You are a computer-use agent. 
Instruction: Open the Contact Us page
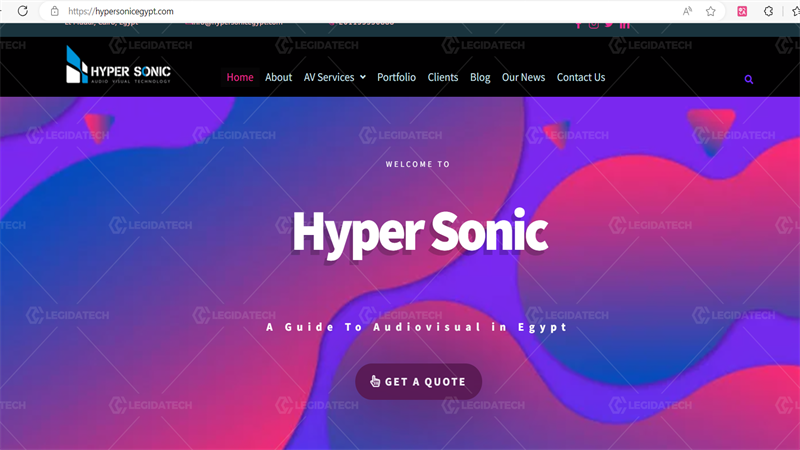coord(581,77)
